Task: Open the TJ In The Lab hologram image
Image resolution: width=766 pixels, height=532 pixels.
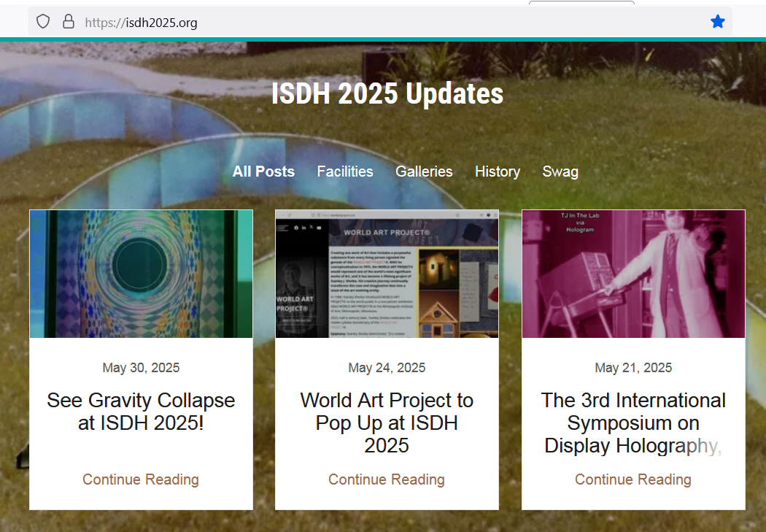Action: pos(634,274)
